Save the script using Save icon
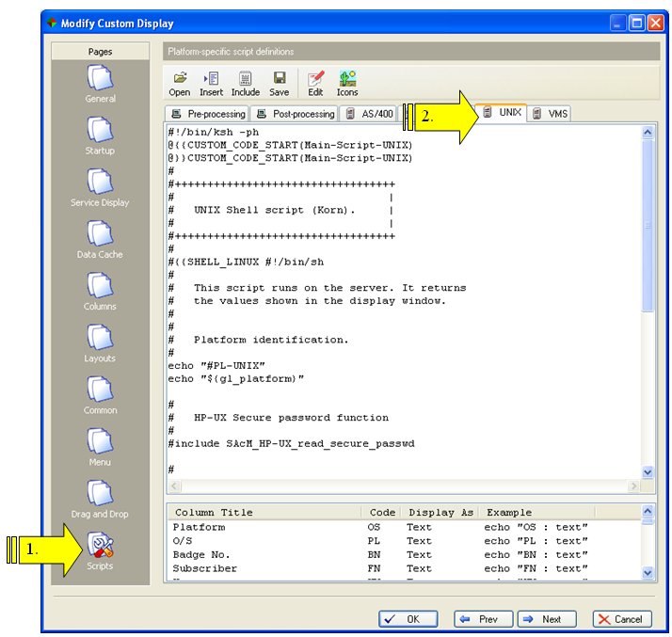 click(279, 83)
